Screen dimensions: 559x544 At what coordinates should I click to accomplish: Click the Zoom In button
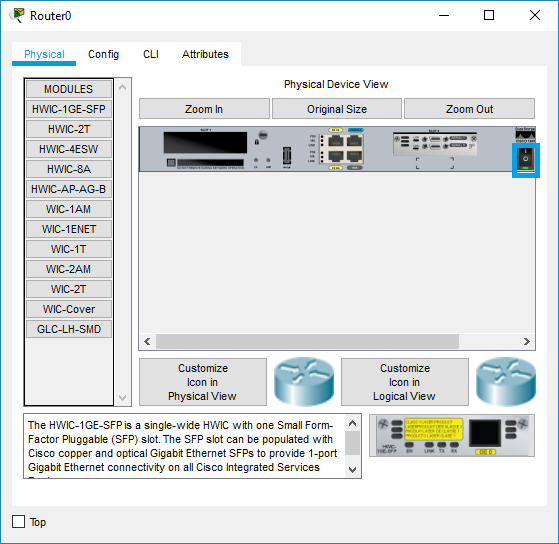click(x=204, y=109)
